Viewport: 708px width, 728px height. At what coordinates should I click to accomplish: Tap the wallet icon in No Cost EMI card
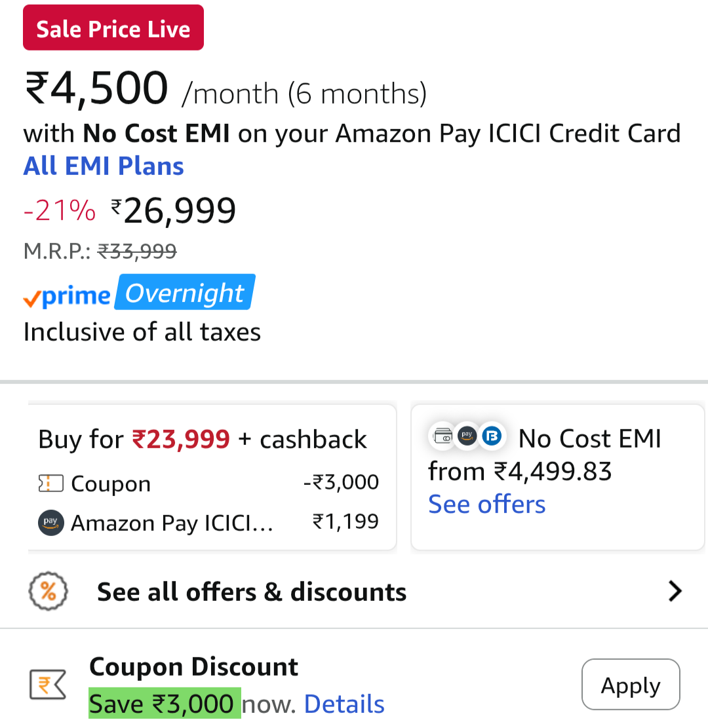point(443,435)
